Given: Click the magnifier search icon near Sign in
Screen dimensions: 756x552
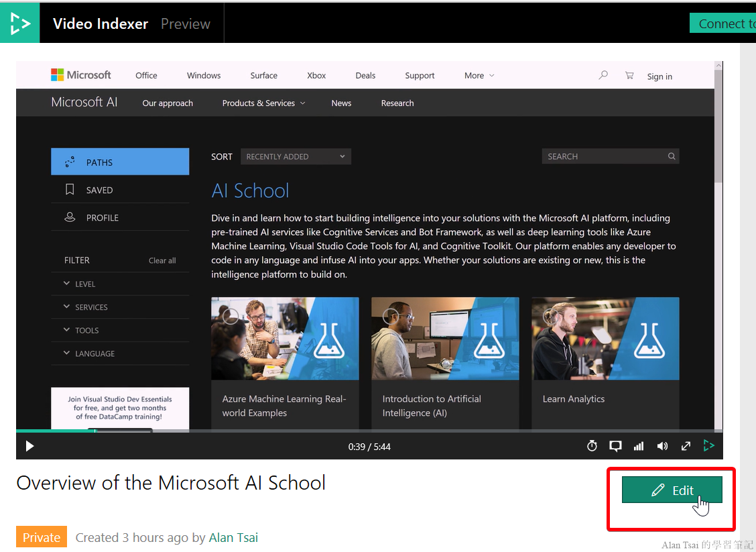Looking at the screenshot, I should pyautogui.click(x=603, y=75).
